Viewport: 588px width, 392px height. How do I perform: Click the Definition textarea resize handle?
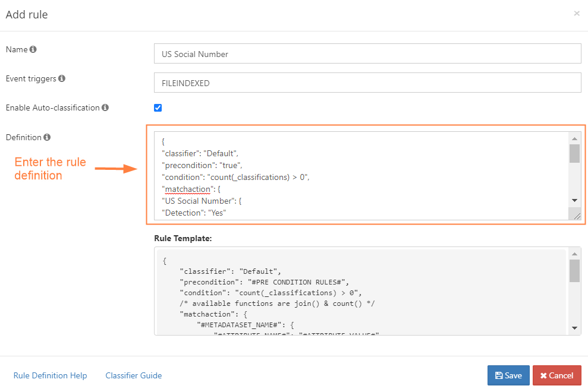click(x=576, y=216)
